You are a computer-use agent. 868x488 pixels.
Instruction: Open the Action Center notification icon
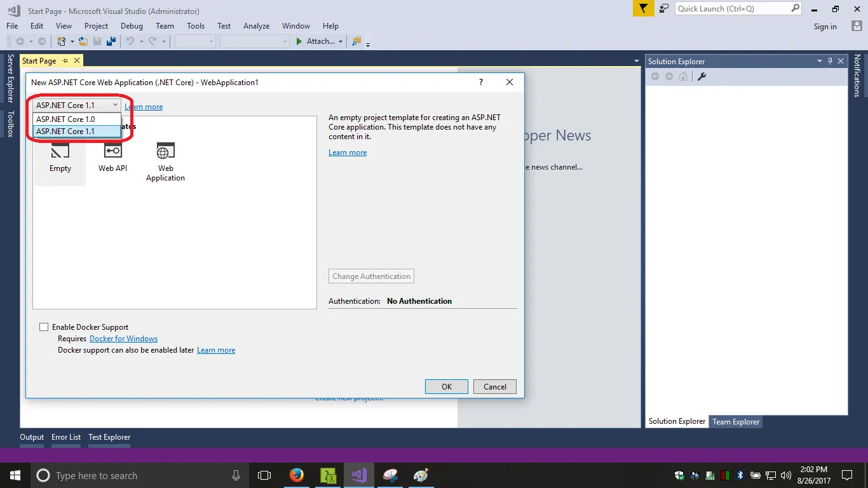[x=846, y=475]
